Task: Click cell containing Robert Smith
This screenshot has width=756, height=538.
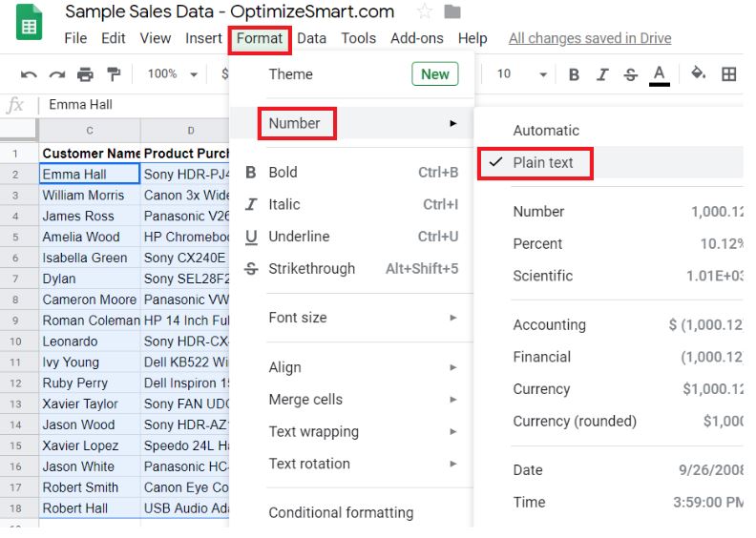Action: [90, 487]
